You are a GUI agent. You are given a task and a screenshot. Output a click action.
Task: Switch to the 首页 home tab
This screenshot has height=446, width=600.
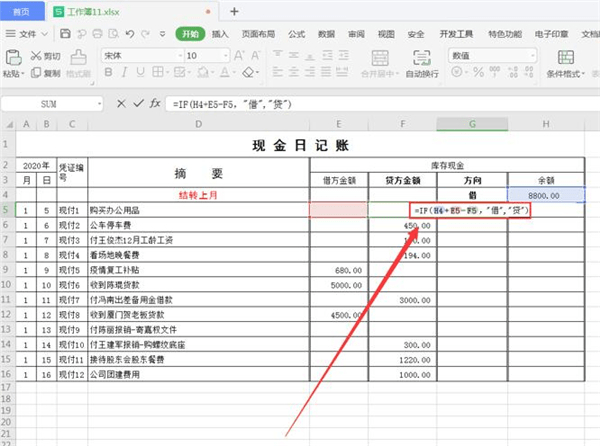click(21, 11)
